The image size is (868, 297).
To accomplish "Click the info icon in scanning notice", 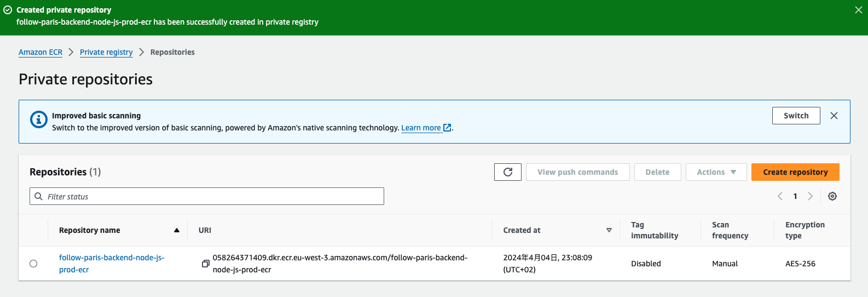I will [38, 119].
